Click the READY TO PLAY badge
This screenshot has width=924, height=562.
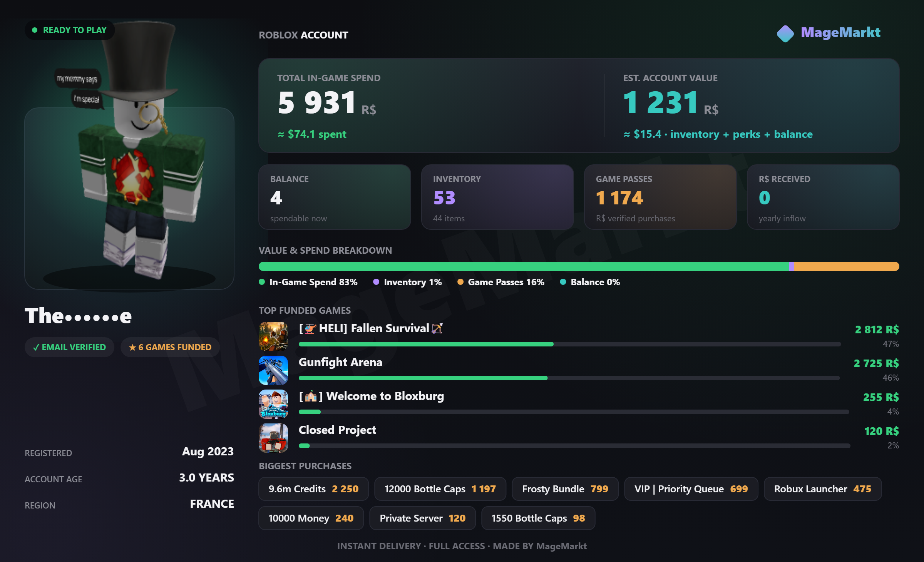[70, 30]
